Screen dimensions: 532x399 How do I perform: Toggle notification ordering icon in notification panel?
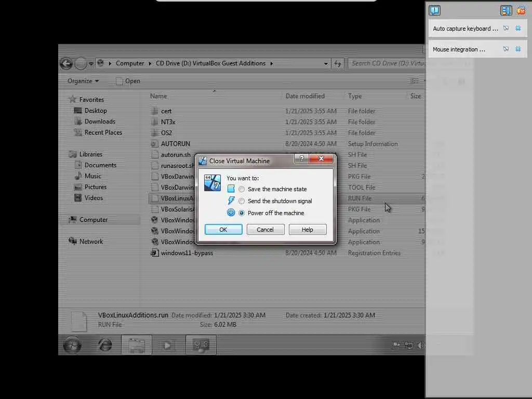tap(506, 10)
